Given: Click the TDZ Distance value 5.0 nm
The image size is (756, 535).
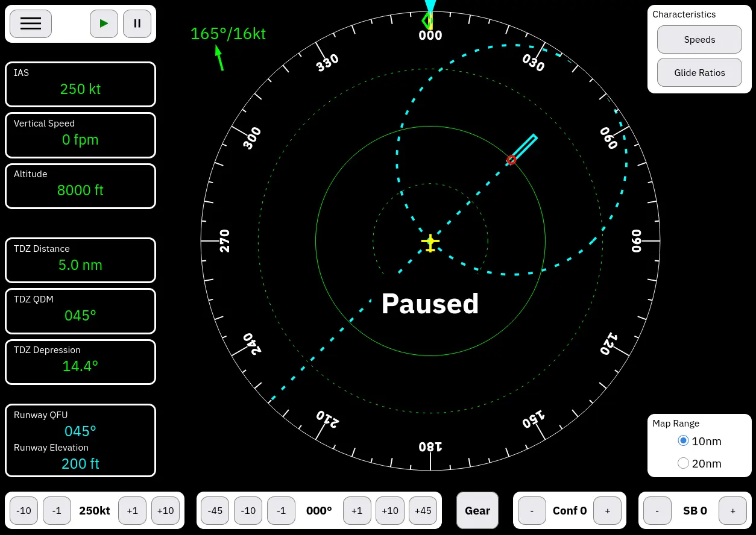Looking at the screenshot, I should [x=80, y=265].
